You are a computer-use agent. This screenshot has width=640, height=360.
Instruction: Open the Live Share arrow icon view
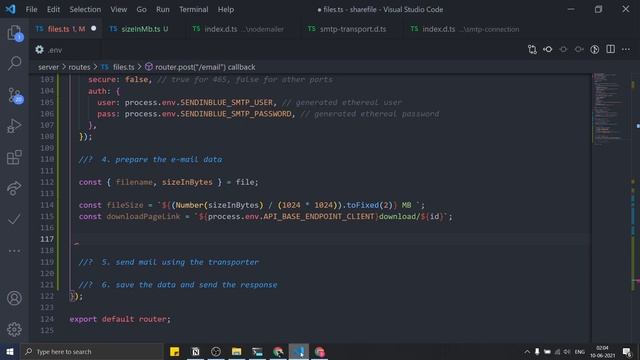tap(14, 188)
